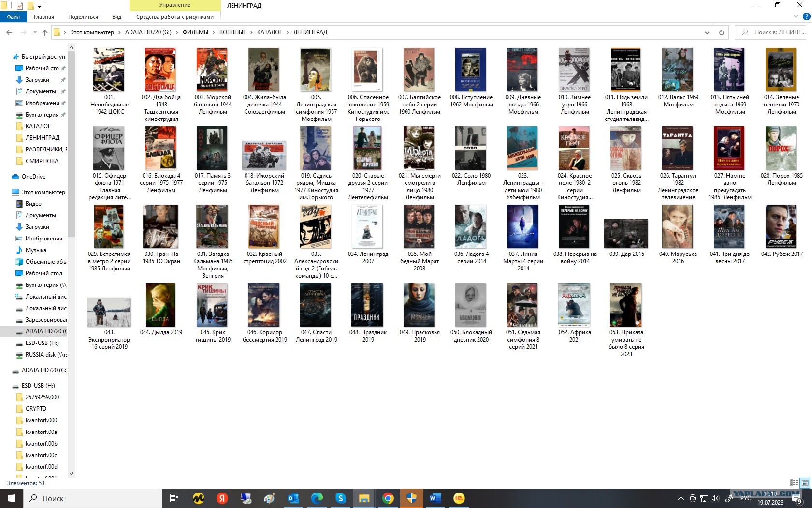Open the 1C application on taskbar
The width and height of the screenshot is (812, 508).
(459, 498)
